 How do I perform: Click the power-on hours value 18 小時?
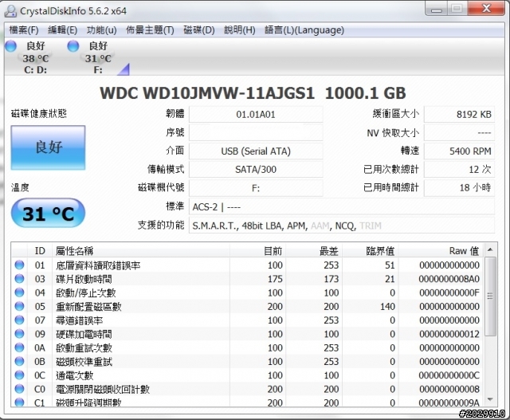459,188
